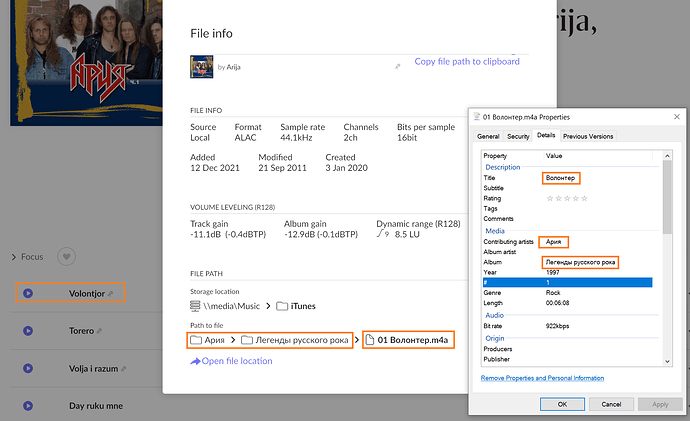
Task: Click the Year value 1997
Action: (553, 272)
